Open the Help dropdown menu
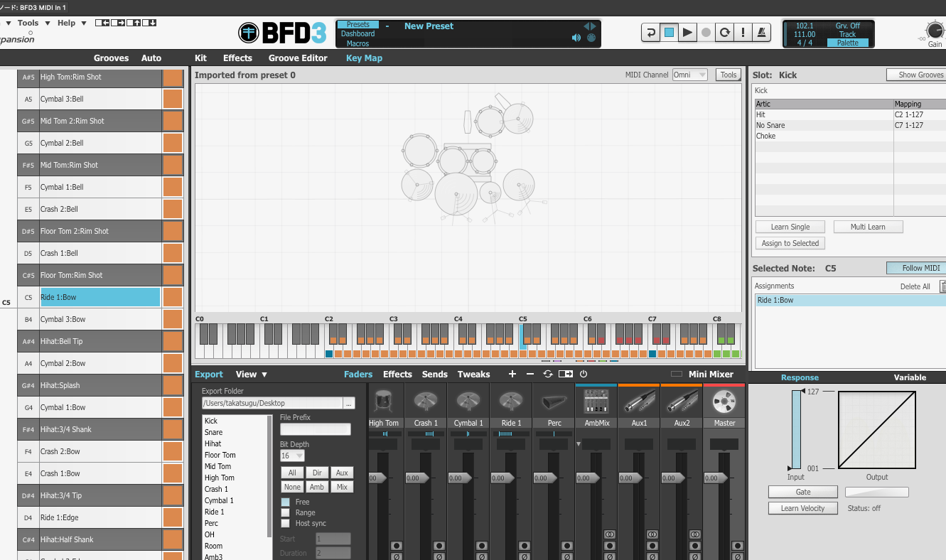This screenshot has width=946, height=560. pos(72,23)
